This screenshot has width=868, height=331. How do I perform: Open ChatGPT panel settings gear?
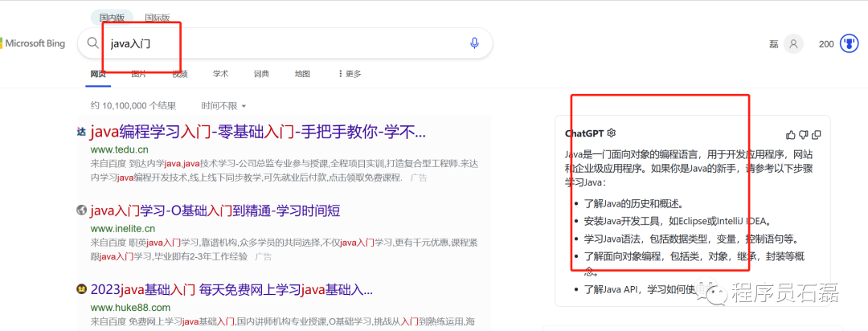click(x=612, y=133)
